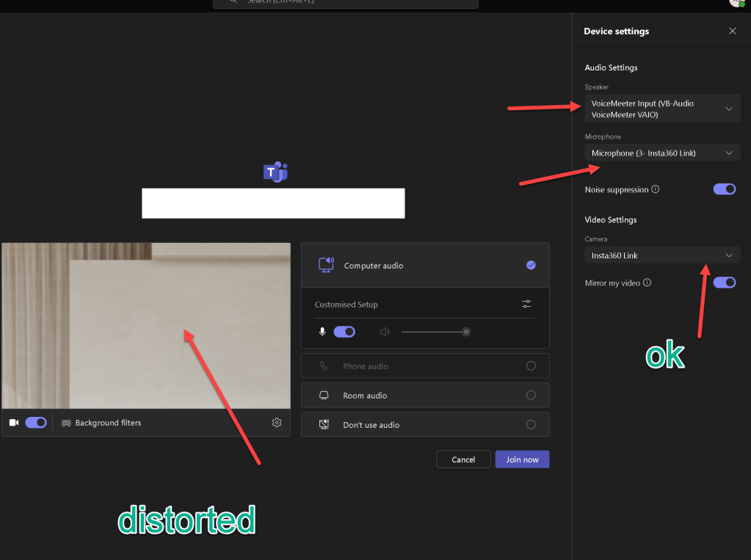Click the Video Settings heading

tap(611, 220)
